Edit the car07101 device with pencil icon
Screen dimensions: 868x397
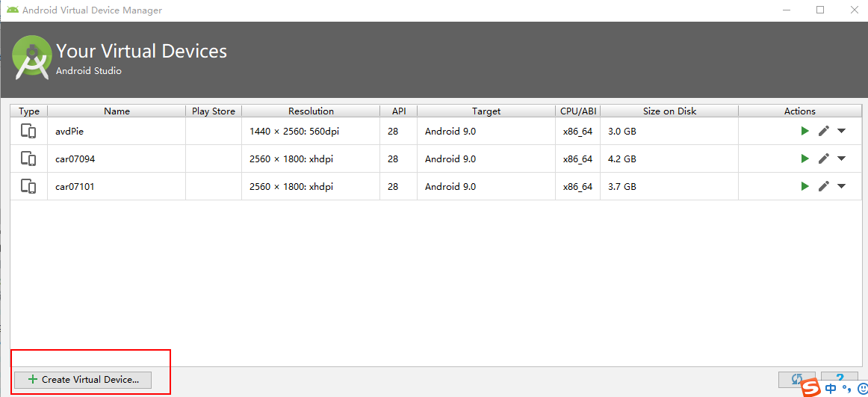click(824, 186)
